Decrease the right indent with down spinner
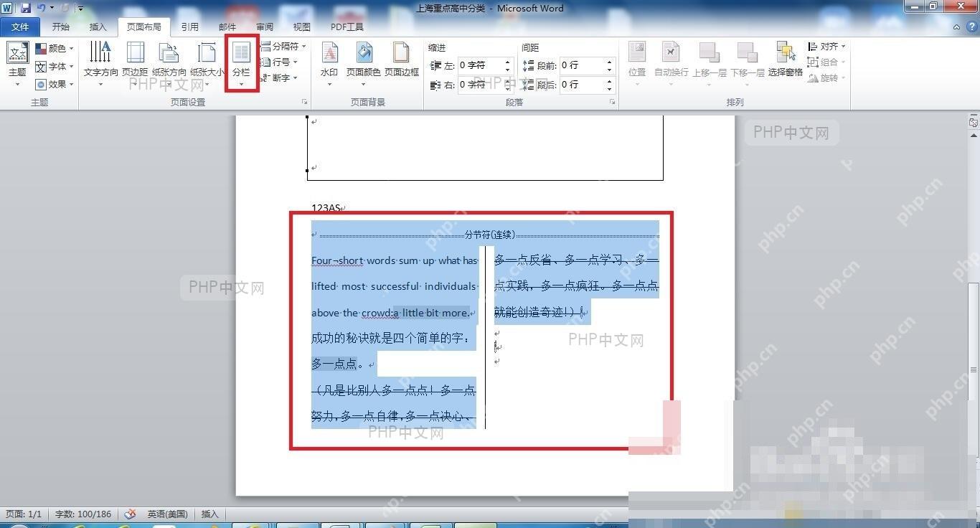Image resolution: width=980 pixels, height=528 pixels. coord(508,89)
